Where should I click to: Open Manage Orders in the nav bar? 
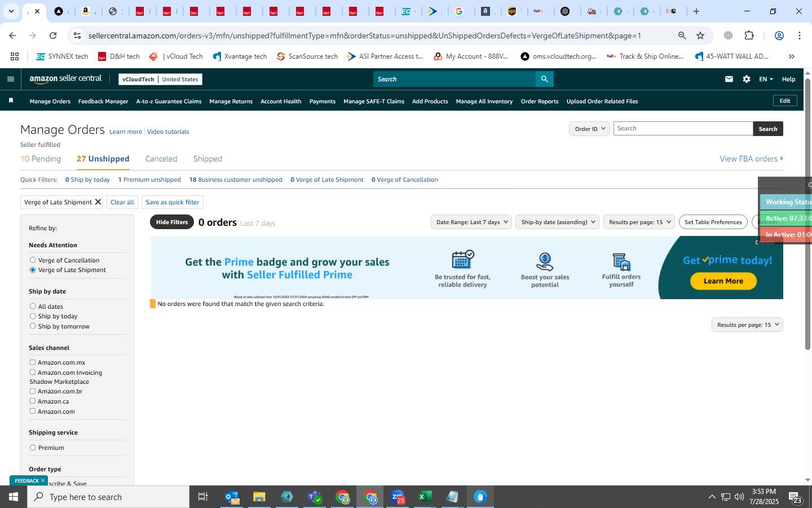click(50, 102)
